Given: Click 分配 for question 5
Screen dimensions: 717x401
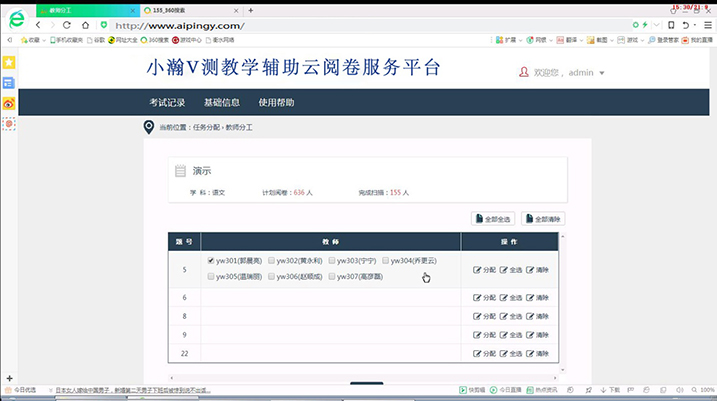Looking at the screenshot, I should 484,269.
